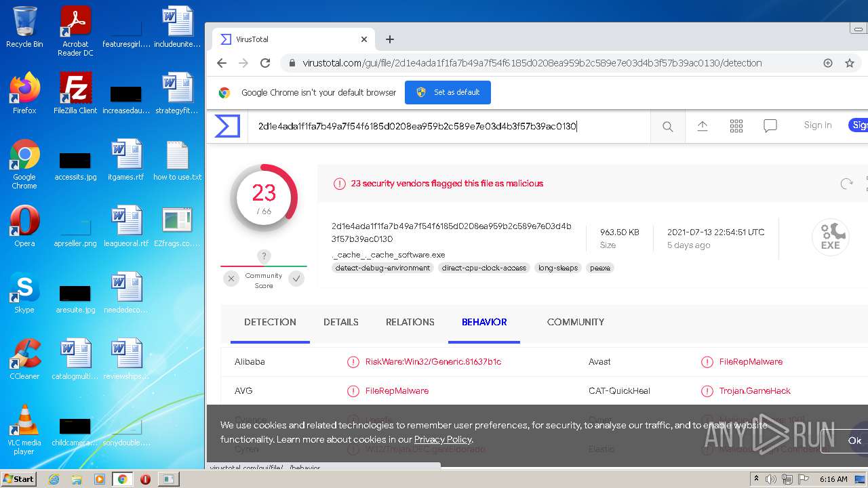This screenshot has height=488, width=868.
Task: Switch to the RELATIONS tab
Action: 410,322
